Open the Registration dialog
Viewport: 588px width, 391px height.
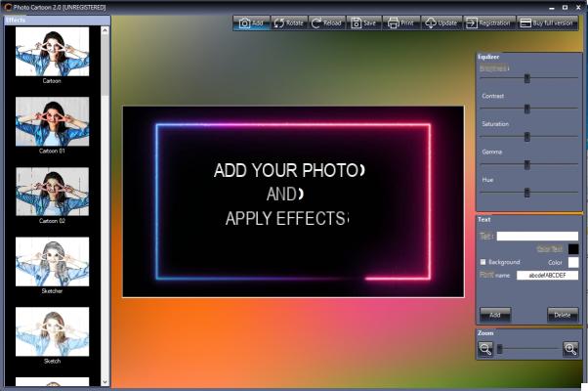(x=489, y=23)
